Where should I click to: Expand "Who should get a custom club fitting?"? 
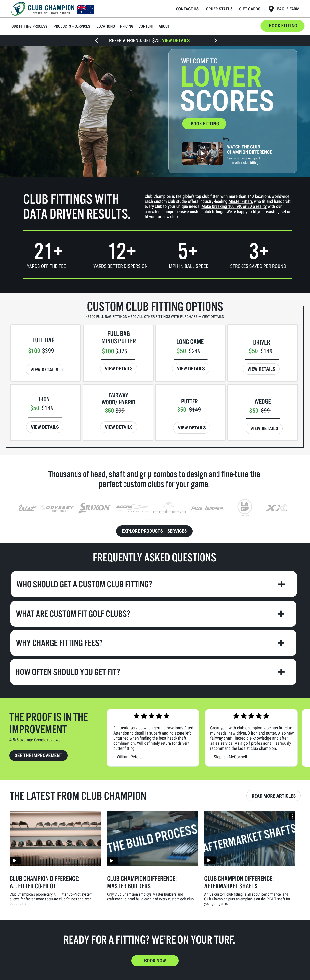tap(281, 584)
